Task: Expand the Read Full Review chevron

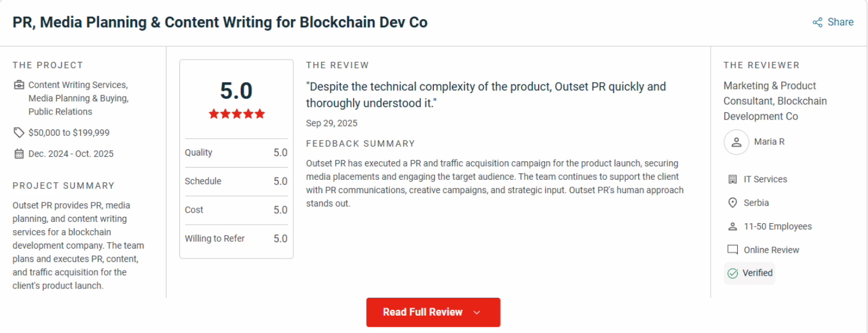Action: tap(477, 313)
